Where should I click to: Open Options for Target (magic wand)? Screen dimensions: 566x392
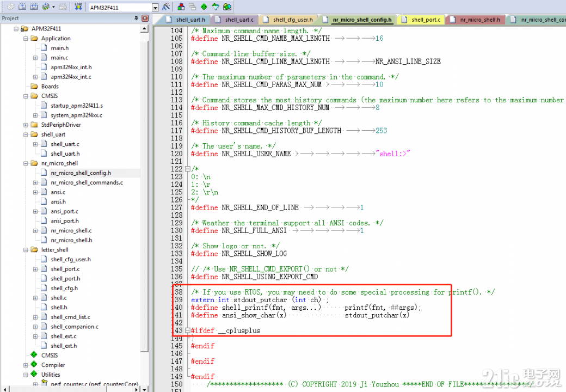click(x=166, y=7)
